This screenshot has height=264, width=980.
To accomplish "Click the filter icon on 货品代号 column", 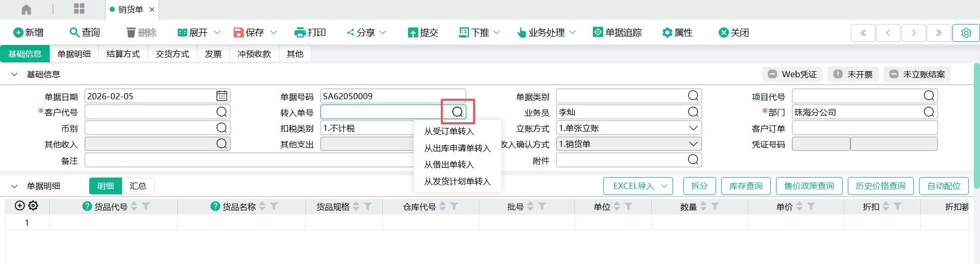I will [x=146, y=206].
